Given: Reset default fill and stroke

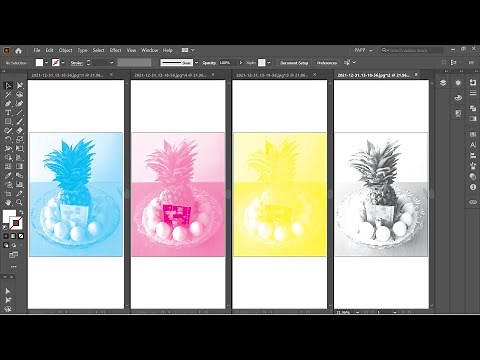Looking at the screenshot, I should coord(5,227).
